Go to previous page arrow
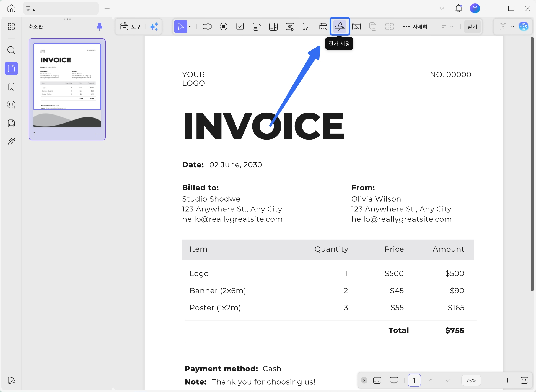 [x=431, y=380]
